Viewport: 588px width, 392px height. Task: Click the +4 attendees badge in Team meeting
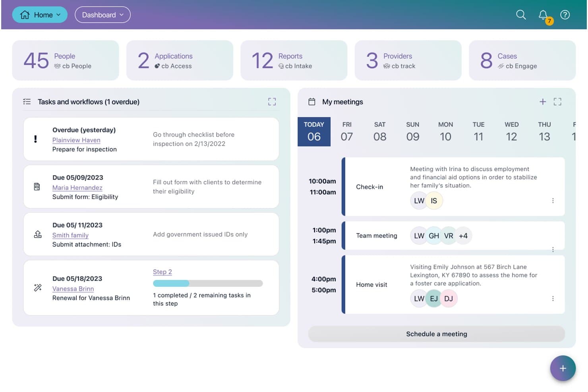click(463, 236)
